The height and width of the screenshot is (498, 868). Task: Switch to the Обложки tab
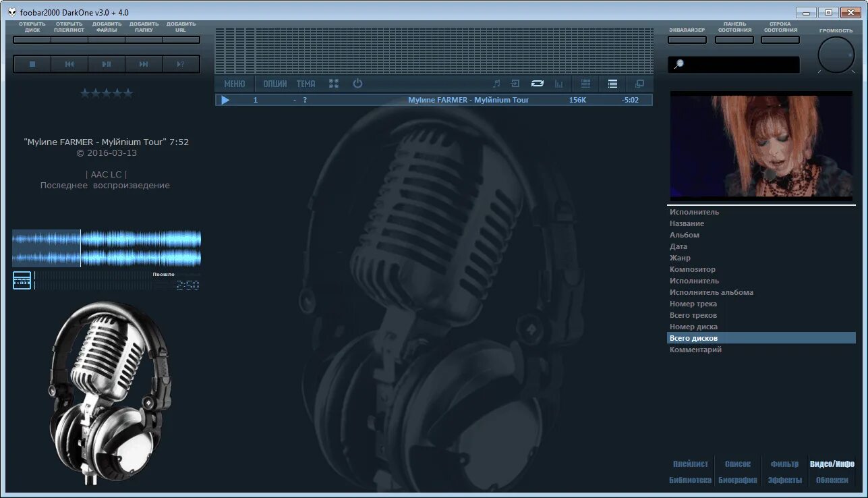pos(832,480)
